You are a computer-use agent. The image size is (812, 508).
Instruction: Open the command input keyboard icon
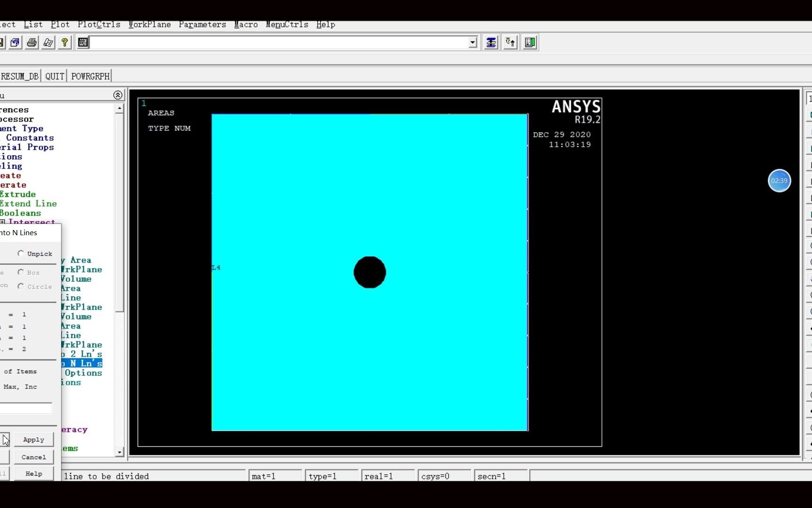[x=83, y=42]
